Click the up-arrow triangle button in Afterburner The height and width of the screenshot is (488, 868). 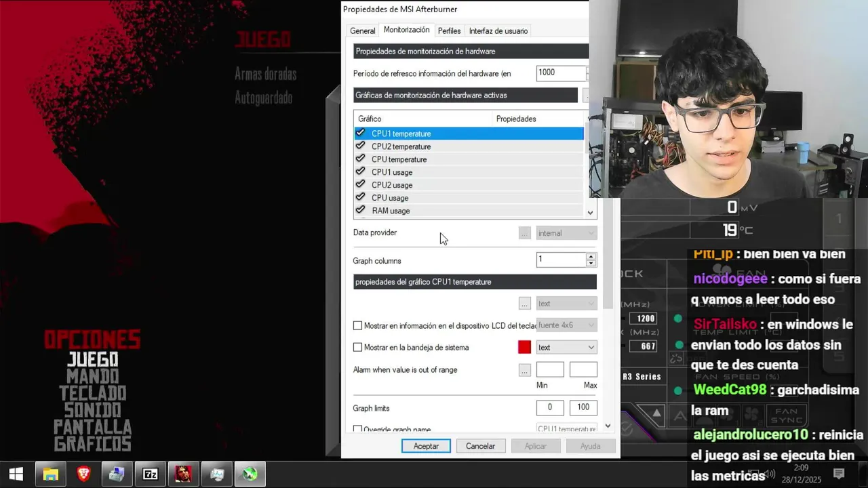(656, 413)
